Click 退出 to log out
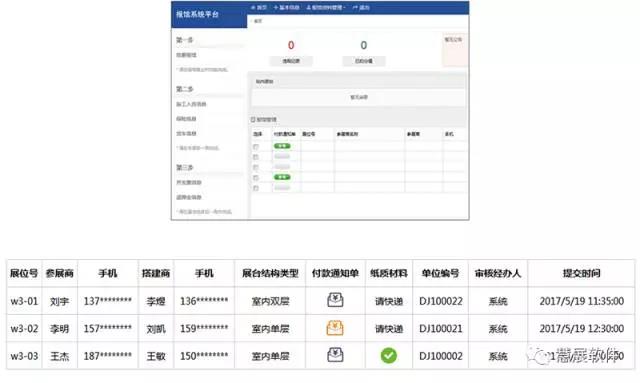This screenshot has height=383, width=640. 361,7
